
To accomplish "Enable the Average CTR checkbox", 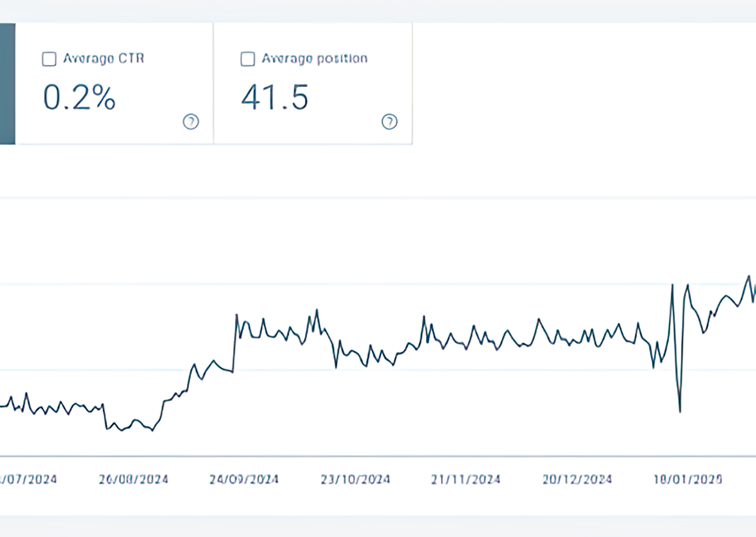I will point(49,59).
